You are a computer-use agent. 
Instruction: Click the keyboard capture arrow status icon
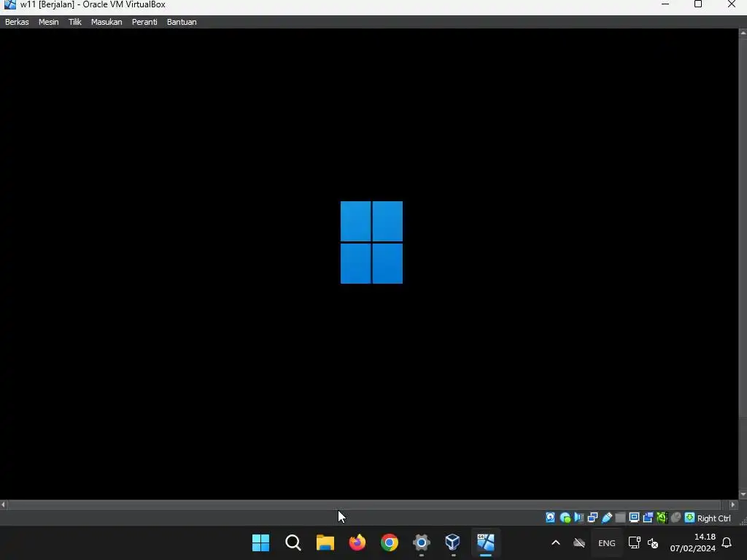[x=689, y=518]
